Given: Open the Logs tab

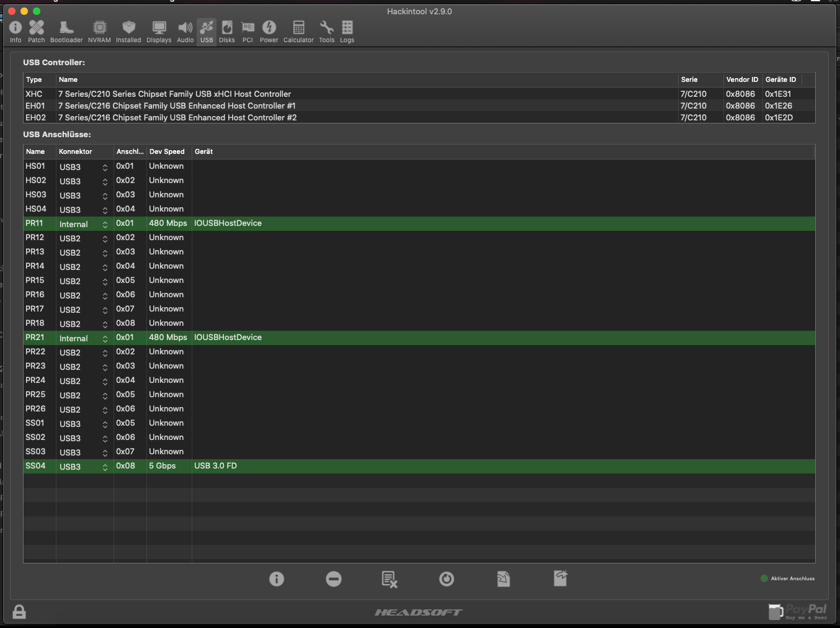Looking at the screenshot, I should click(347, 32).
